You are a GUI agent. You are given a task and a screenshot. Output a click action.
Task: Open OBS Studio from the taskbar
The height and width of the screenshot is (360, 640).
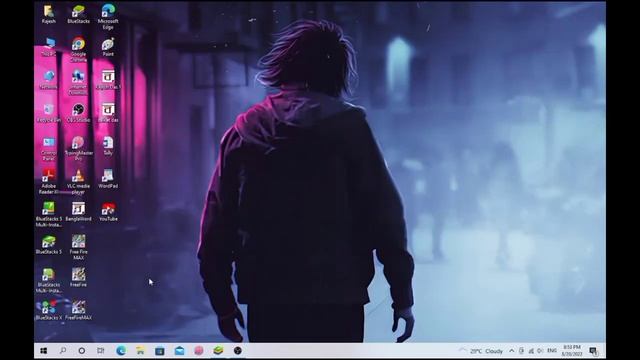[238, 351]
